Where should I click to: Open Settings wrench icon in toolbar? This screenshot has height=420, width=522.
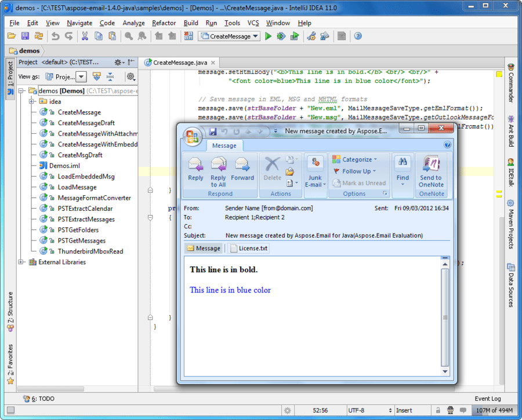click(311, 36)
